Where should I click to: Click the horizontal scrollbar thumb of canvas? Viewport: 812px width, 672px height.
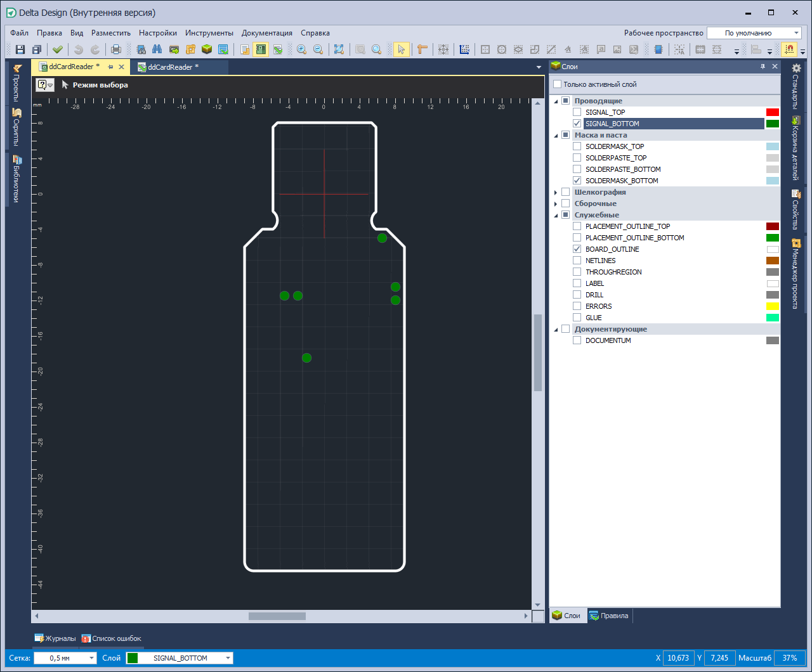click(277, 616)
